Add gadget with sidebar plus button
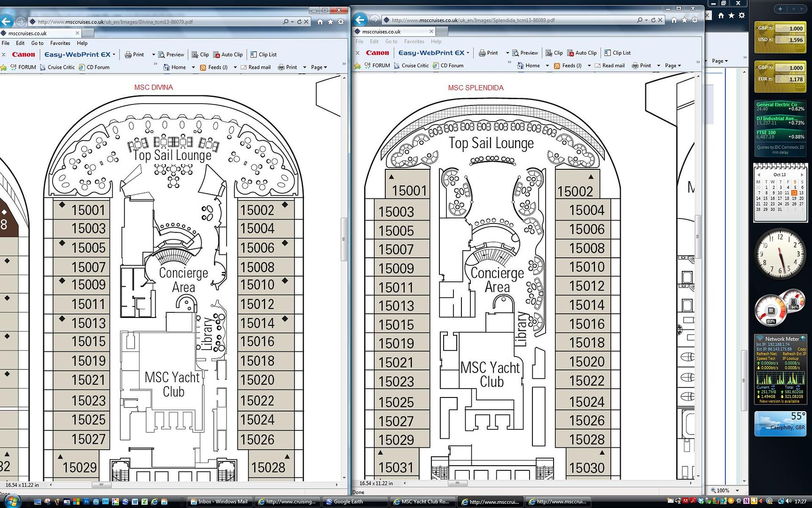The image size is (812, 508). [780, 9]
